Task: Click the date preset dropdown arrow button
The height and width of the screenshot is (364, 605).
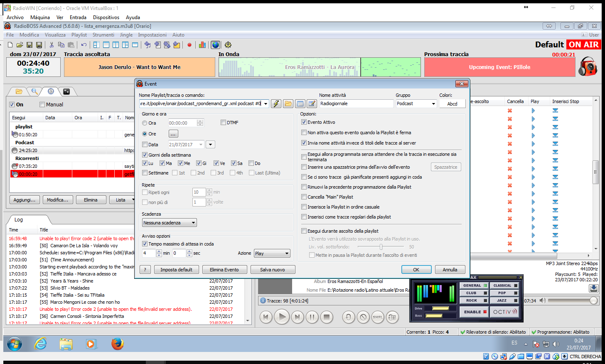Action: coord(210,145)
